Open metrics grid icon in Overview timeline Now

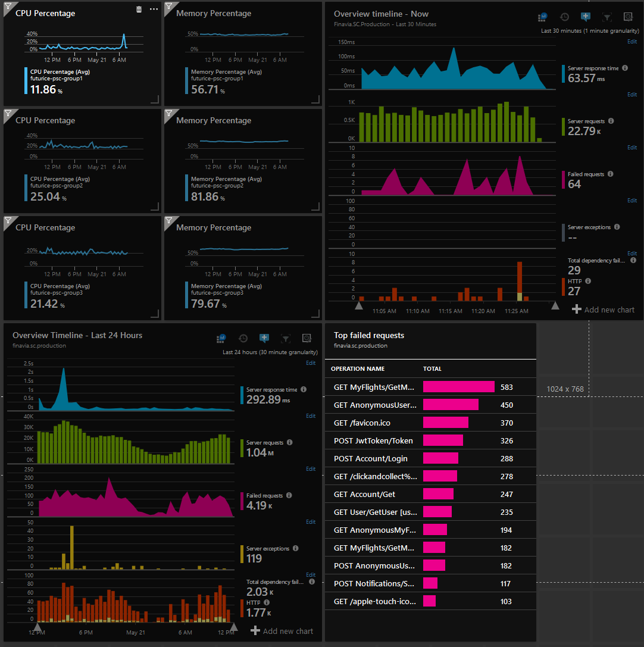542,17
